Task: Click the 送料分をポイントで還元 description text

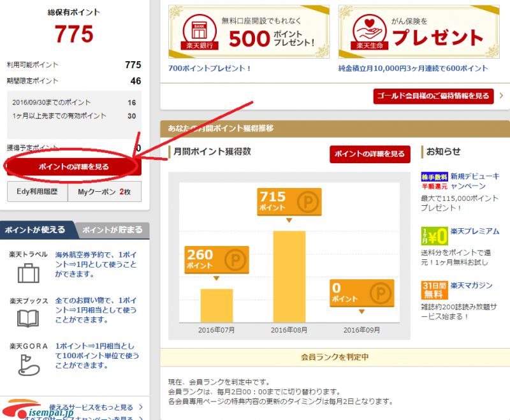Action: point(456,257)
